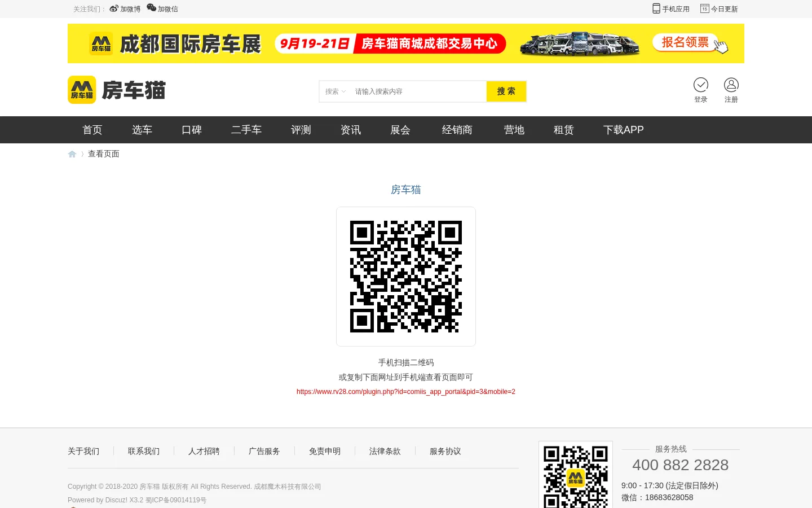This screenshot has width=812, height=508.
Task: Open the 口碑 nav item
Action: coord(192,130)
